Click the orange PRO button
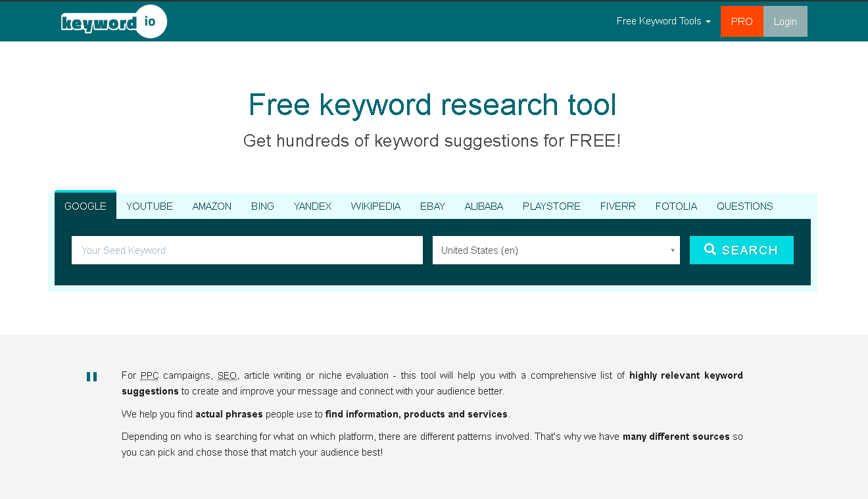This screenshot has height=499, width=868. point(742,21)
